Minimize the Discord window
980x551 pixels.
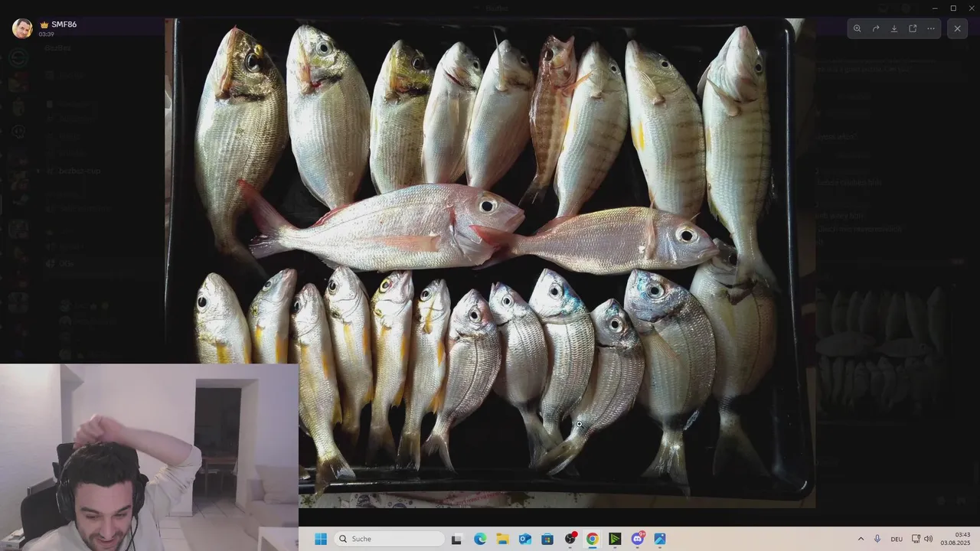(934, 8)
